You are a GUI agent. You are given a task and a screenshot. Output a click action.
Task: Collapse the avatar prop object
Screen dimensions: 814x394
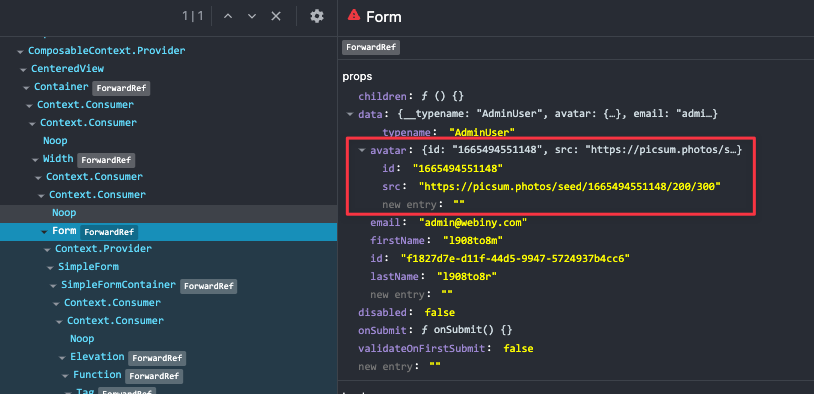click(361, 151)
